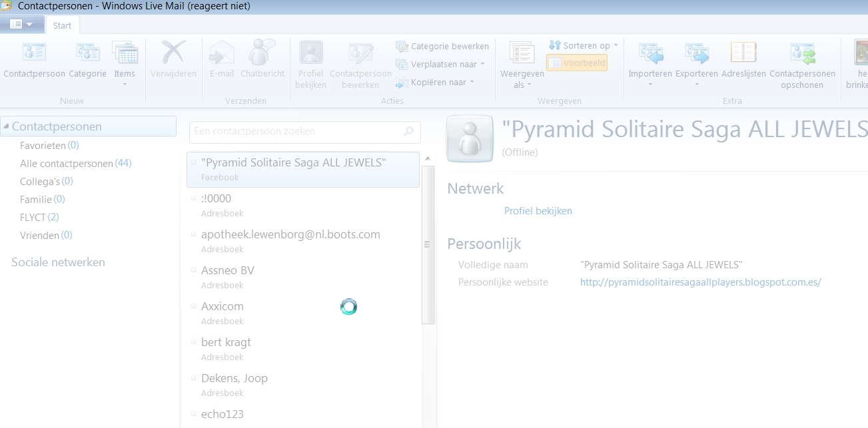Viewport: 868px width, 428px height.
Task: Open the Items dropdown in the Nieuw group
Action: pos(125,64)
